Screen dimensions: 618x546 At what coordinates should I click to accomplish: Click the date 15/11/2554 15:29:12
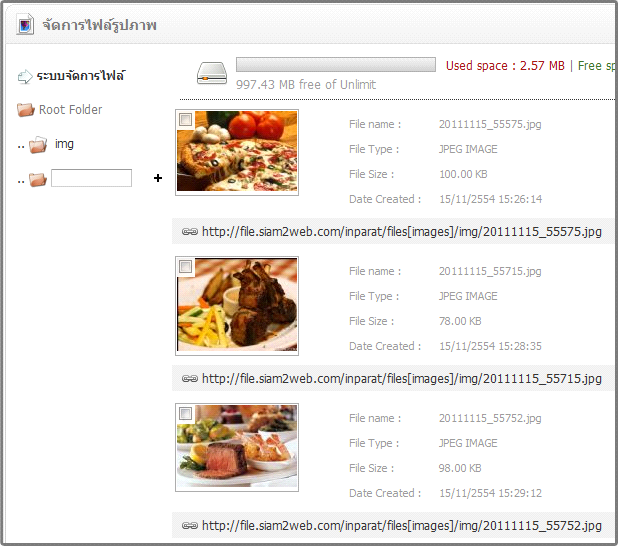click(490, 493)
